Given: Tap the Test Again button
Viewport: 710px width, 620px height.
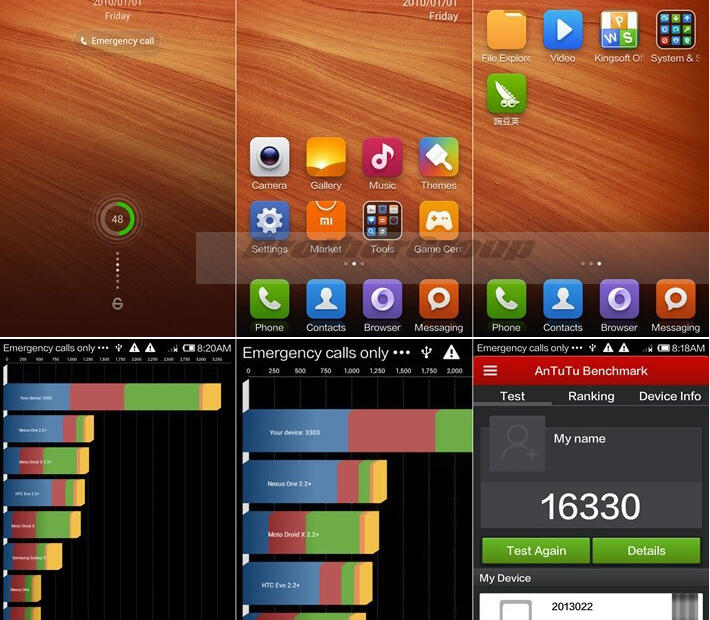Looking at the screenshot, I should click(536, 551).
